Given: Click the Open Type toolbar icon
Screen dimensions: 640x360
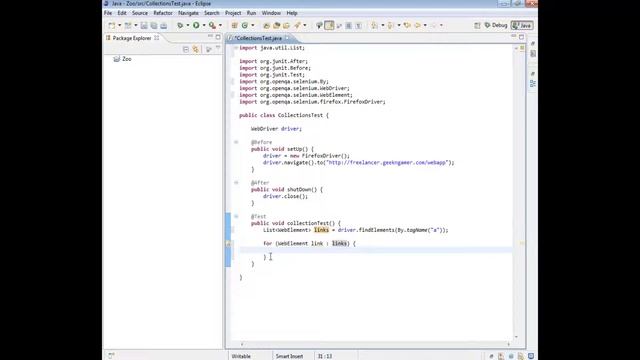Looking at the screenshot, I should (x=267, y=25).
